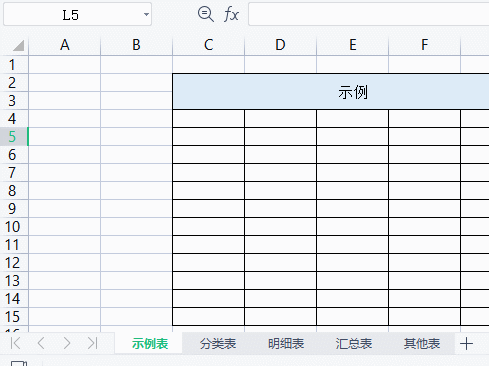The height and width of the screenshot is (366, 489).
Task: Go to next sheet tab arrow
Action: 67,343
